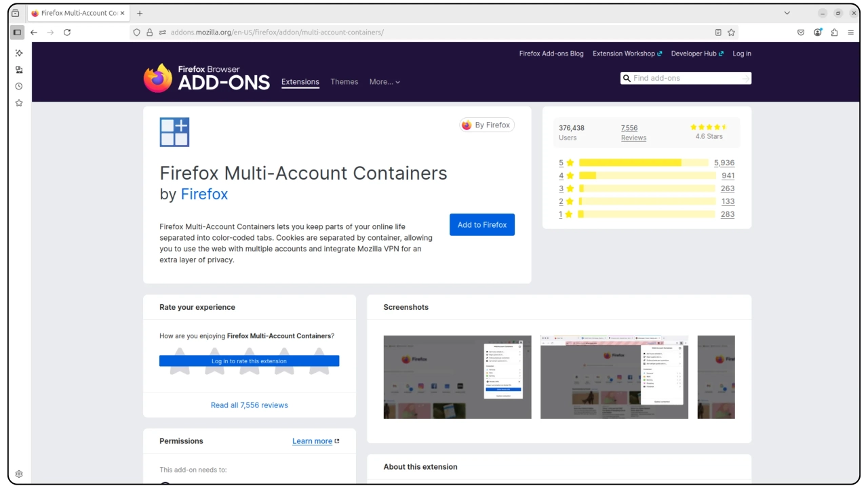Click the Save to Pocket icon

coord(801,32)
